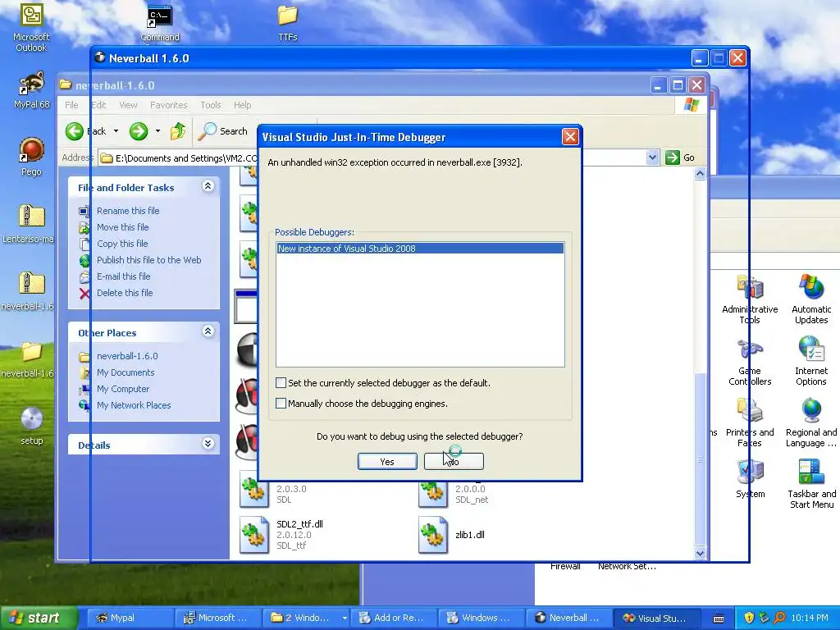Switch to Mypal taskbar button
This screenshot has width=840, height=630.
(x=129, y=618)
